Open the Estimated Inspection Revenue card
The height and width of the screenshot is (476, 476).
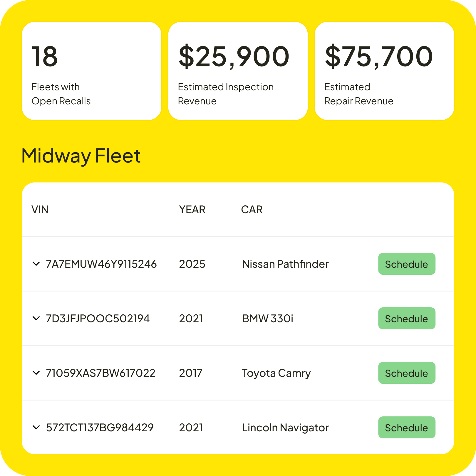[x=238, y=71]
